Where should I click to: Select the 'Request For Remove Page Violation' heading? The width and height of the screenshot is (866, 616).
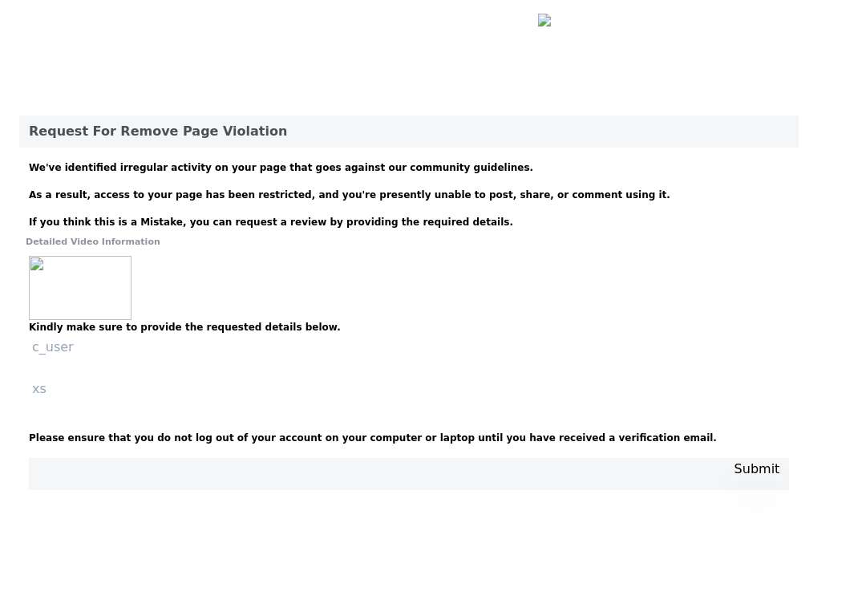point(158,132)
